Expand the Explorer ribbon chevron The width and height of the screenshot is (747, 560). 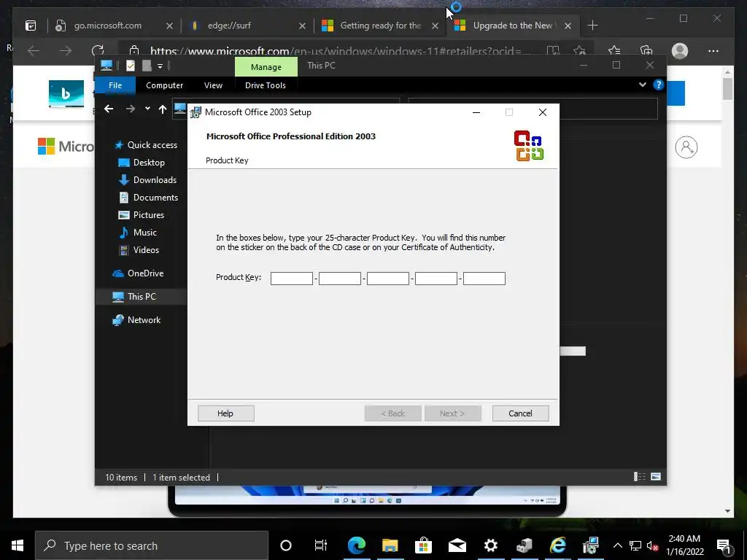pos(643,85)
